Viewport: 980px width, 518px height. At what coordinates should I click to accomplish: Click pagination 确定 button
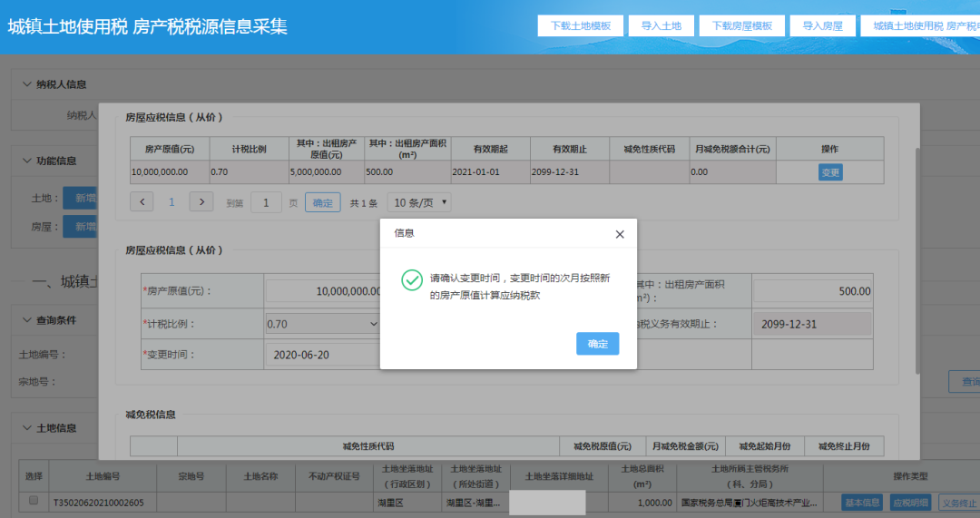pos(322,202)
